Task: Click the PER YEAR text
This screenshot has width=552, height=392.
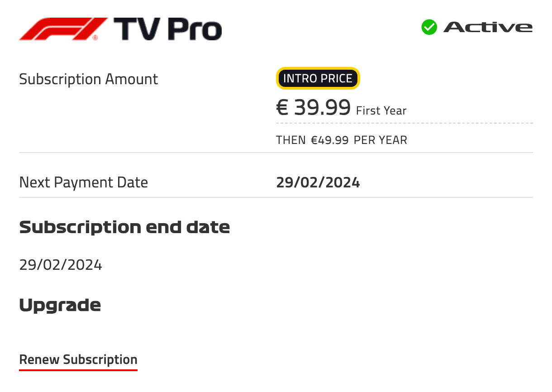Action: click(x=381, y=140)
